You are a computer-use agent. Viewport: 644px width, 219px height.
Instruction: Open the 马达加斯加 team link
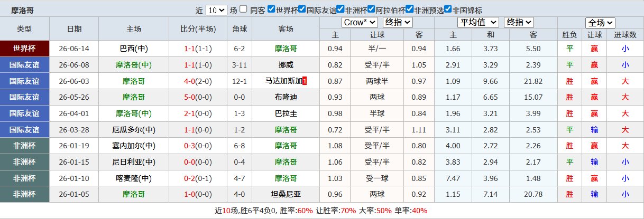point(283,81)
